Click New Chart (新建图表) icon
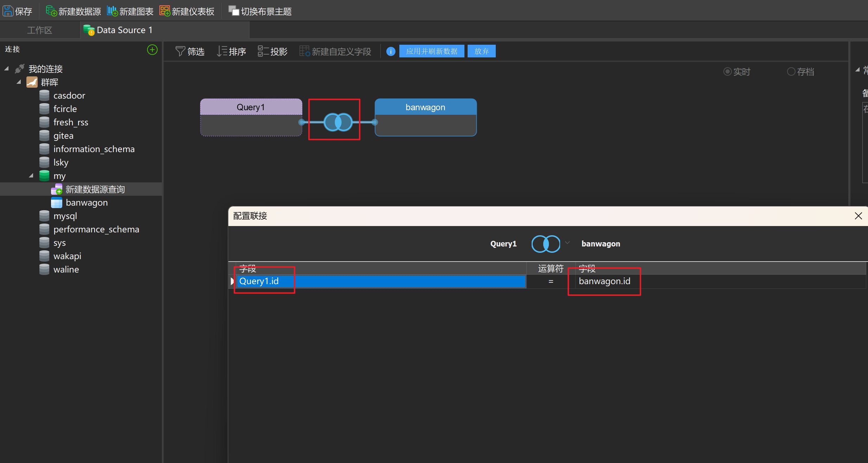This screenshot has width=868, height=463. coord(112,11)
